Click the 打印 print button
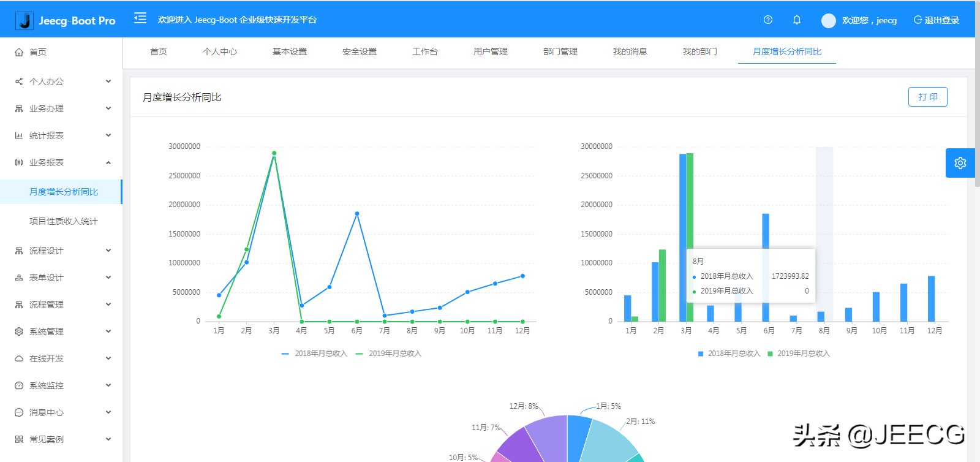This screenshot has width=980, height=462. coord(927,97)
